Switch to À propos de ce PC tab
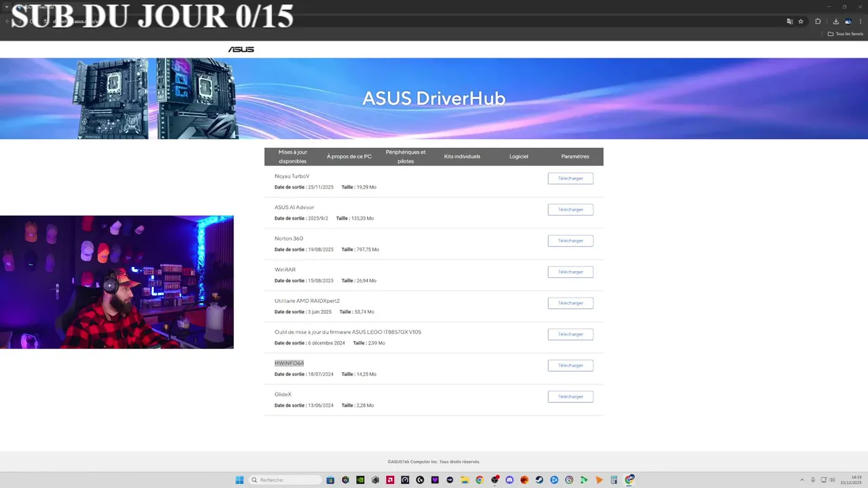 (349, 157)
